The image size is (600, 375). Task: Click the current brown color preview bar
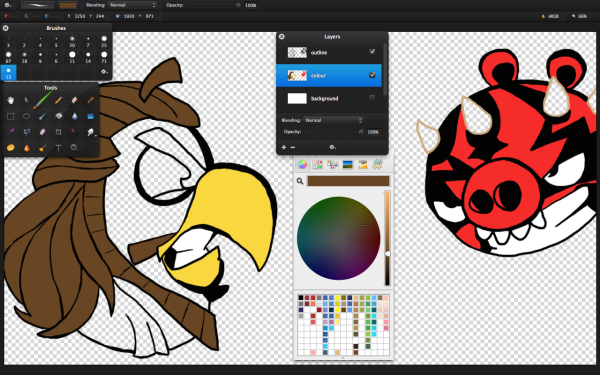(348, 181)
